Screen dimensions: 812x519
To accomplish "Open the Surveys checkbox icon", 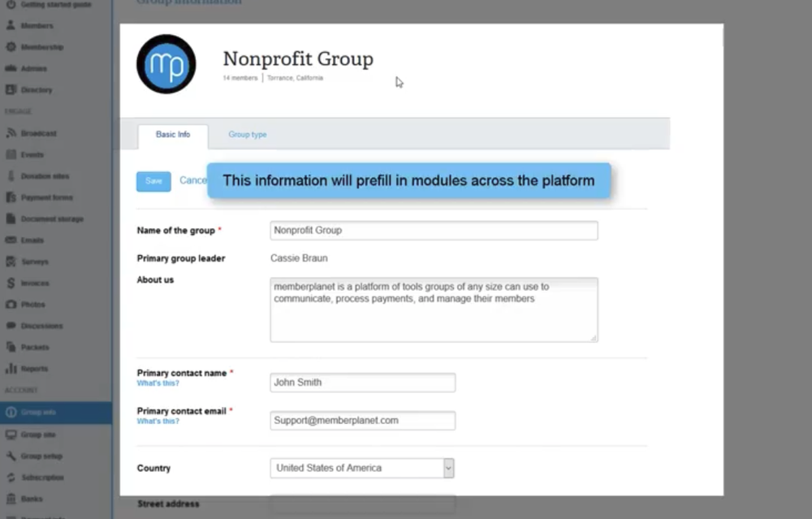I will [11, 262].
